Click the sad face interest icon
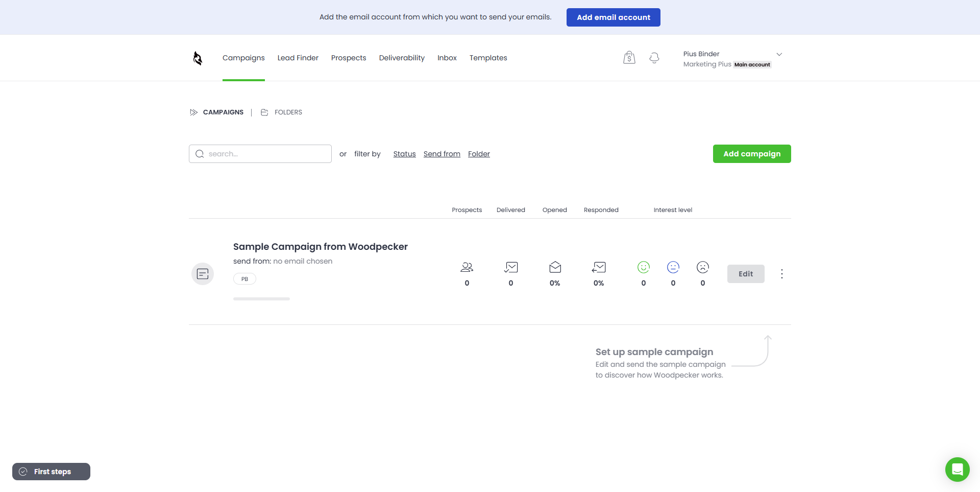 click(702, 267)
